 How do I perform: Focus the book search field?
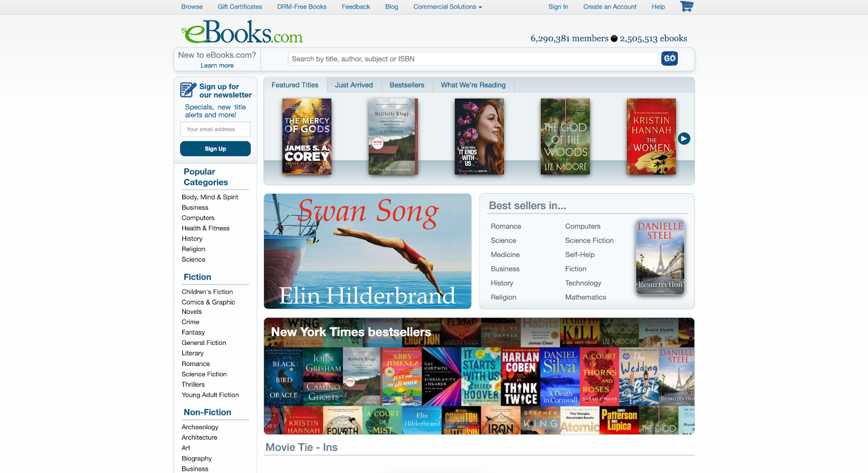(473, 59)
